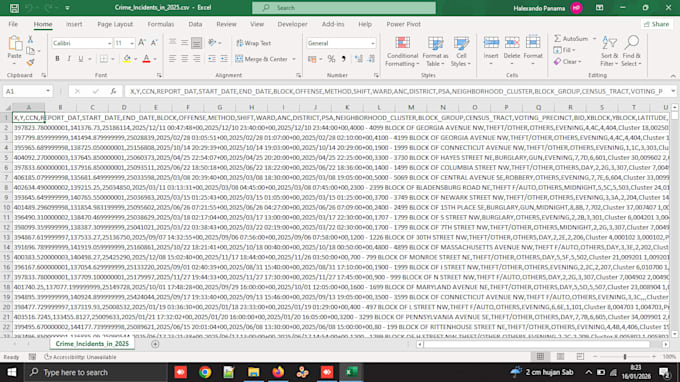This screenshot has width=680, height=382.
Task: Open Sort & Filter menu
Action: coord(609,51)
